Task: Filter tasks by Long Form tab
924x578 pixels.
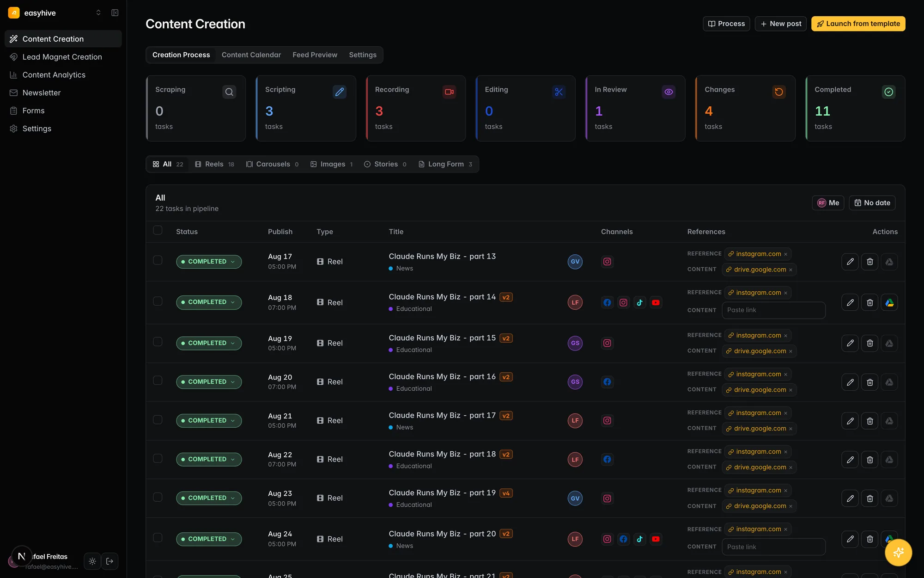Action: (445, 164)
